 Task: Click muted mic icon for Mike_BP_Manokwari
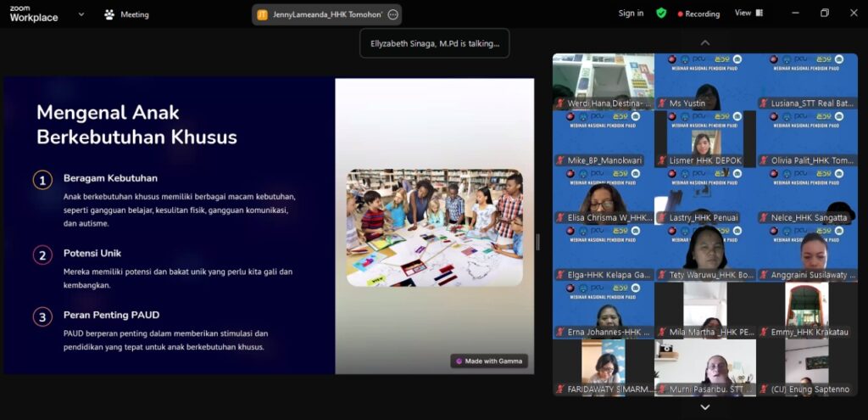(x=559, y=160)
